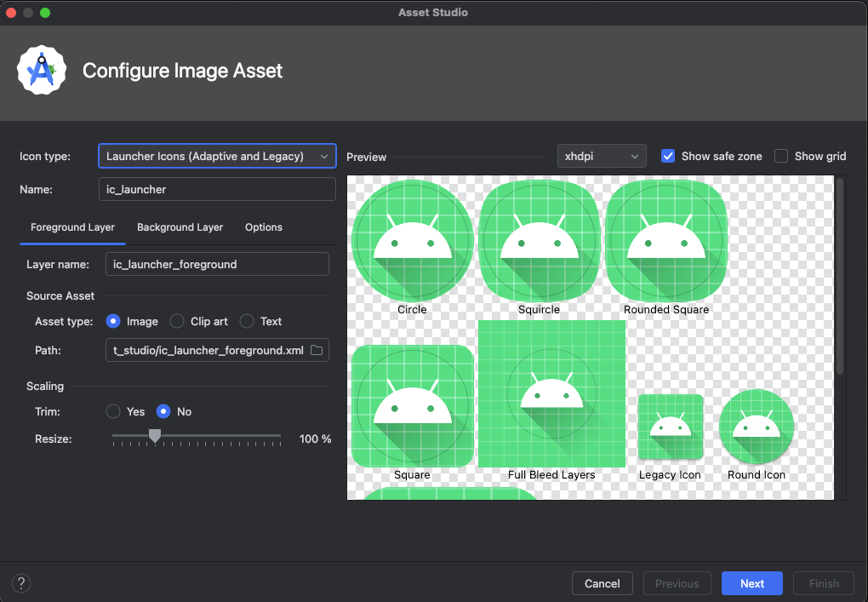This screenshot has height=602, width=868.
Task: Set Trim to No
Action: pos(163,411)
